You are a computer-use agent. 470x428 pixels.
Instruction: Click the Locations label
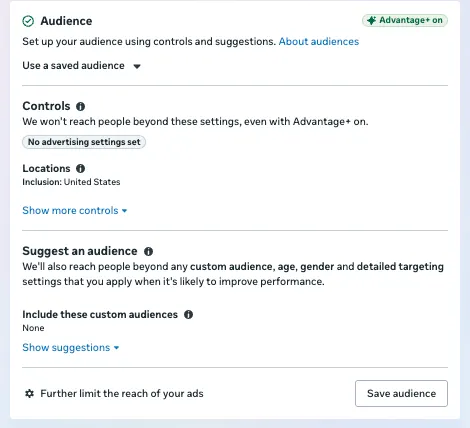coord(46,168)
